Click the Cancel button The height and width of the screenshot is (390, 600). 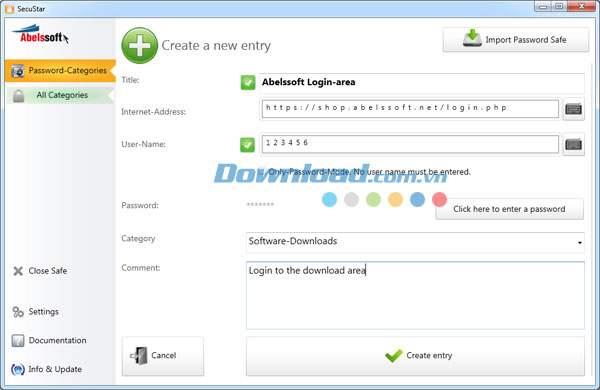tap(163, 356)
